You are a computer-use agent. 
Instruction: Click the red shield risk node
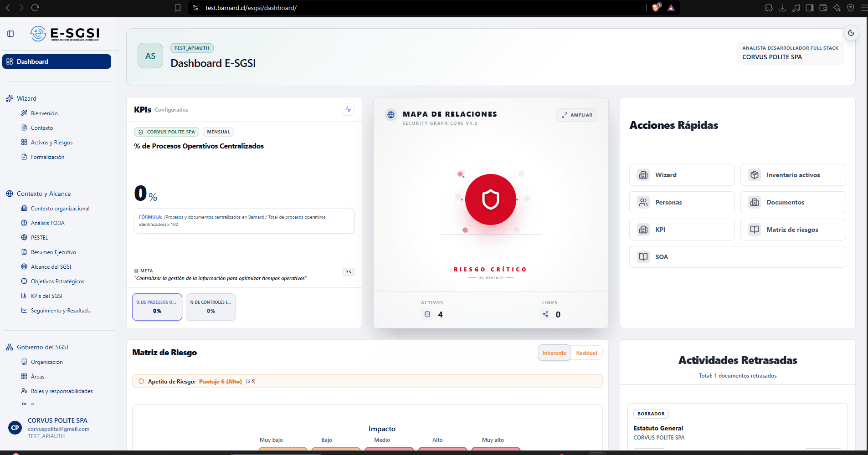click(x=491, y=199)
